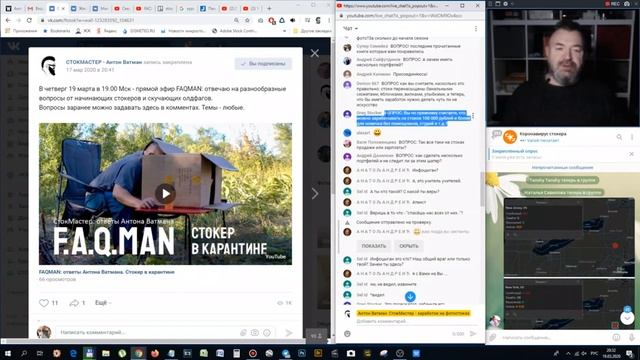The height and width of the screenshot is (360, 640).
Task: Click the vk.com address bar
Action: [135, 20]
